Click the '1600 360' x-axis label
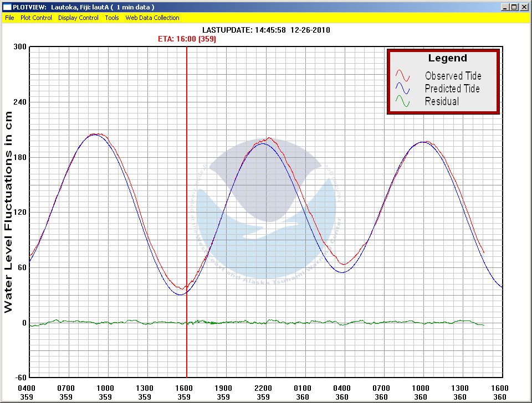 point(500,392)
